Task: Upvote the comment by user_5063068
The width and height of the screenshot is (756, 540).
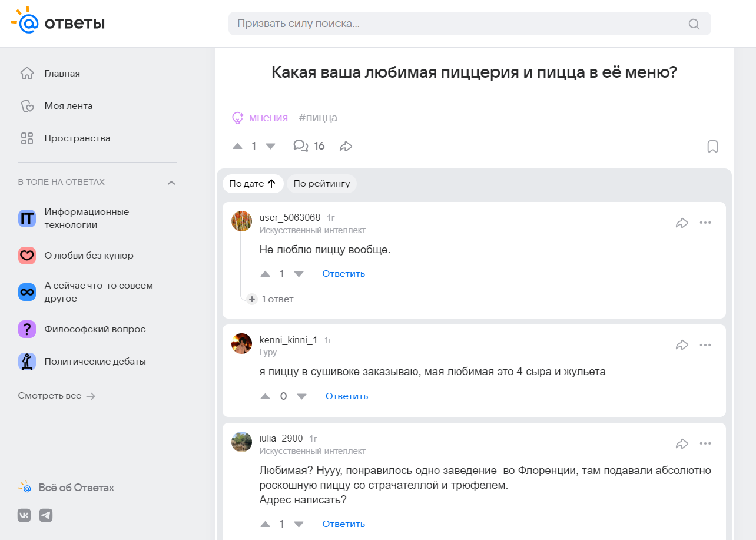Action: (265, 273)
